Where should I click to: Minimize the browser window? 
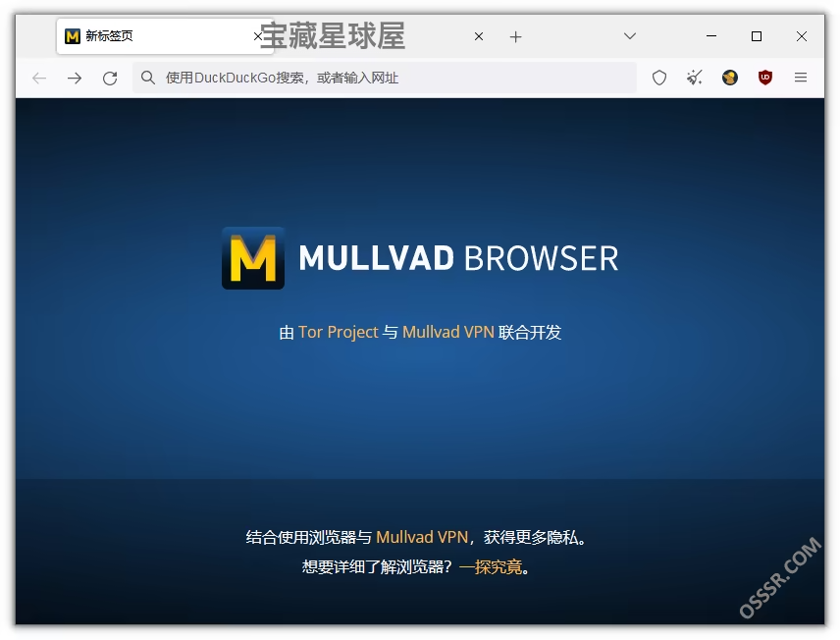pos(711,36)
